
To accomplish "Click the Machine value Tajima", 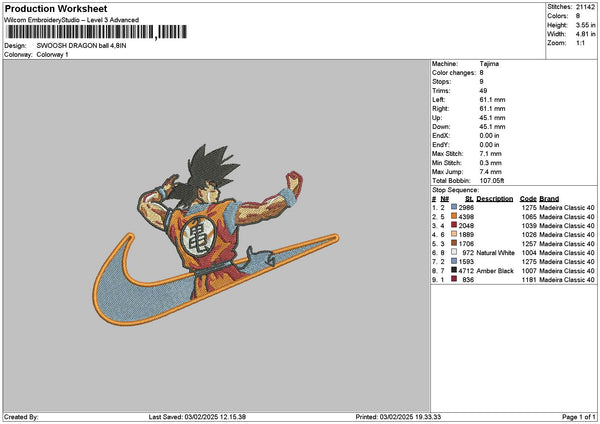I will tap(489, 64).
